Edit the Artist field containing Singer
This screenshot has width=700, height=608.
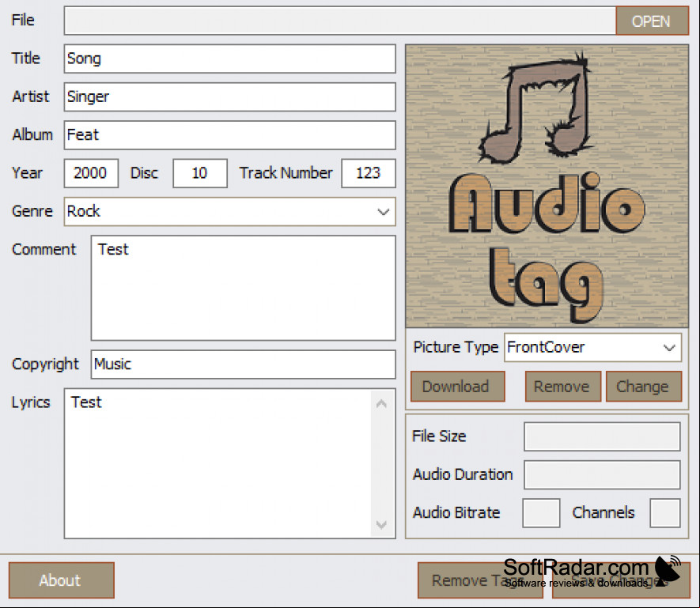click(229, 97)
